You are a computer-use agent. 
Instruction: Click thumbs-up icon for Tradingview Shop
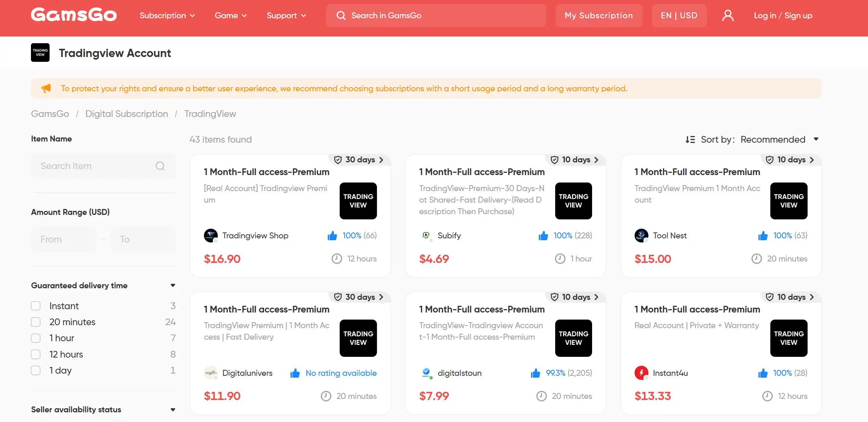point(332,235)
